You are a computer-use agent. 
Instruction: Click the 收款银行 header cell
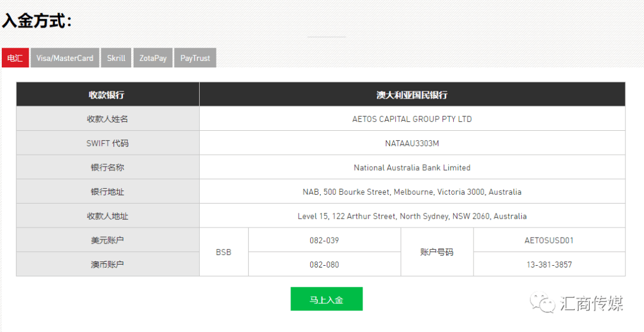click(x=107, y=94)
